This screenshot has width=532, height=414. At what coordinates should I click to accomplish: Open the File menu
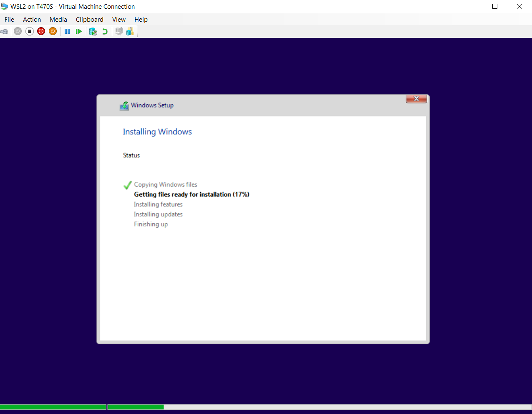9,19
